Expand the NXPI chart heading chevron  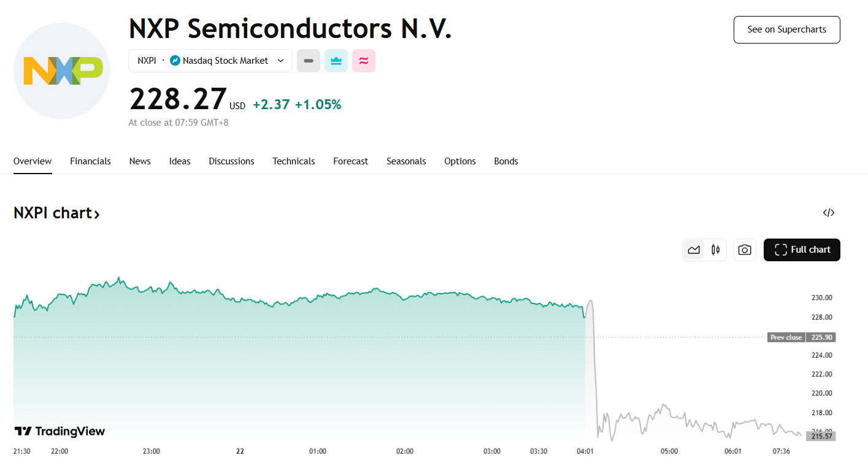(97, 214)
